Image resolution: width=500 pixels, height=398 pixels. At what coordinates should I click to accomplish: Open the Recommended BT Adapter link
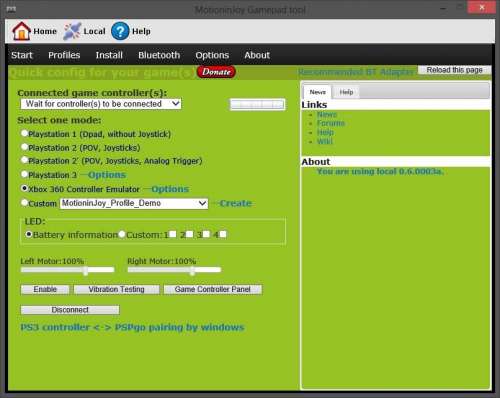pyautogui.click(x=356, y=72)
